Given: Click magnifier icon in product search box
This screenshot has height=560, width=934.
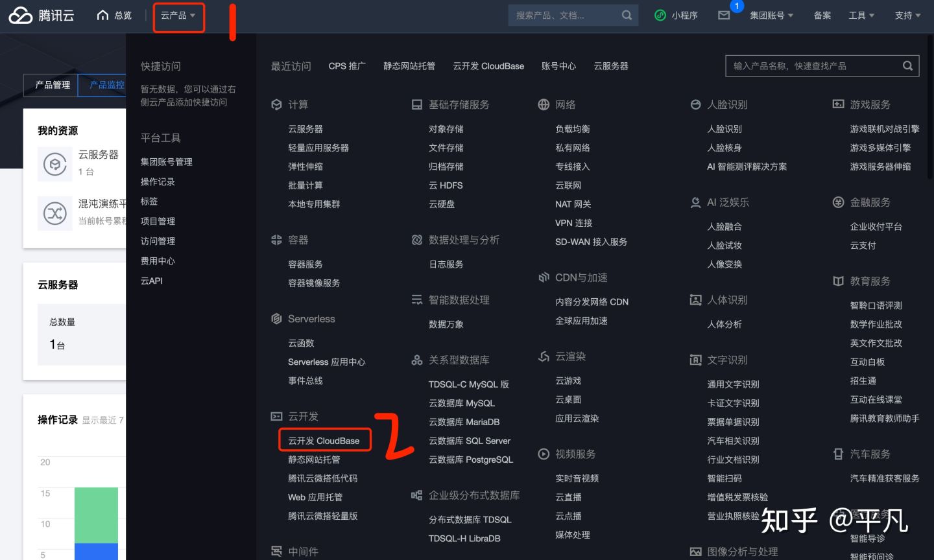Looking at the screenshot, I should point(907,66).
